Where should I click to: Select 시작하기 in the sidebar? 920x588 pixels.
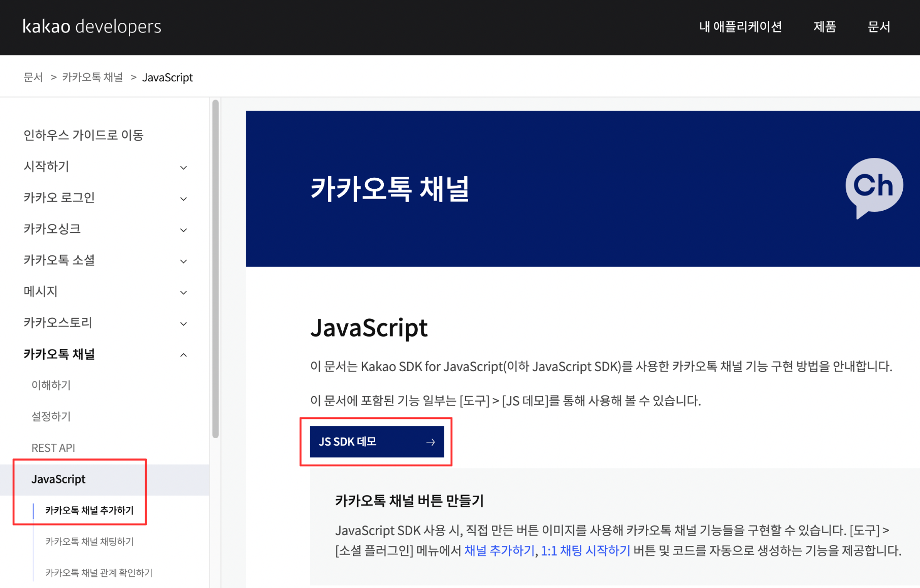[x=46, y=167]
